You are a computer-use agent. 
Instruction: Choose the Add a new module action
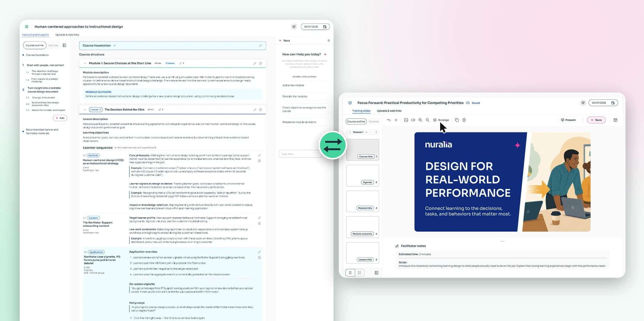click(304, 85)
